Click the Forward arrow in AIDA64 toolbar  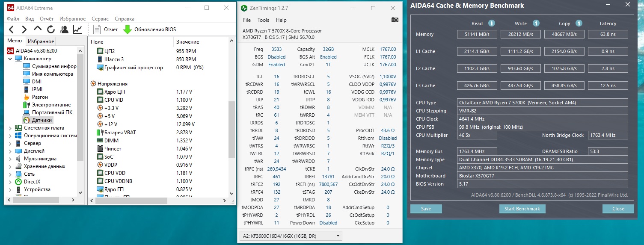(x=24, y=30)
